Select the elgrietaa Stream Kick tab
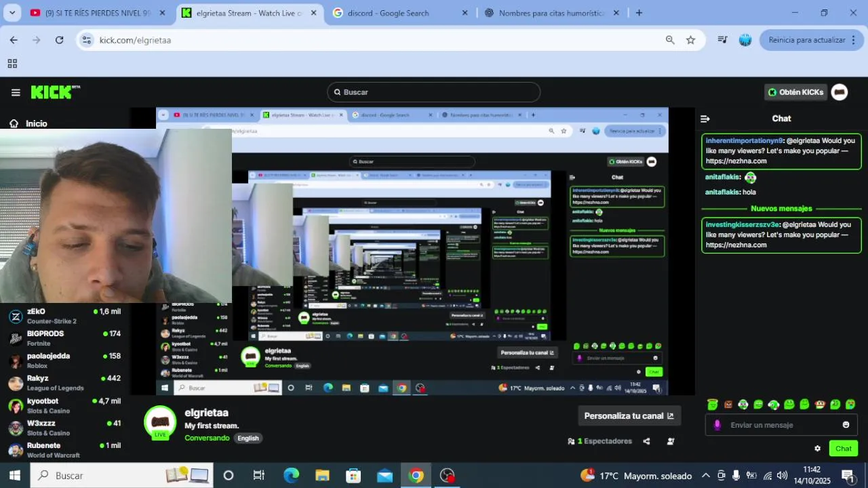 (250, 13)
